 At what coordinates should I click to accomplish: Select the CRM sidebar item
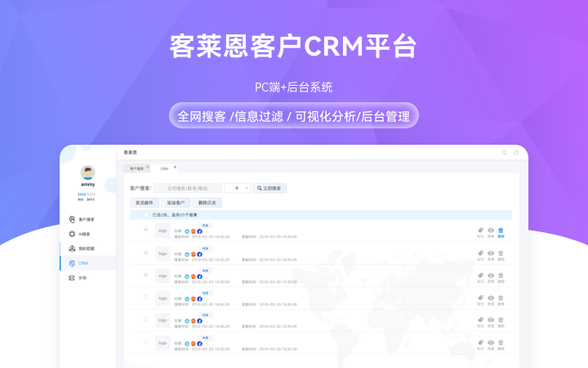[87, 263]
